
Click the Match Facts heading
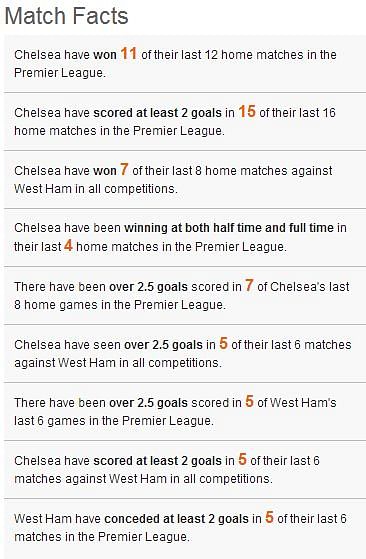point(66,16)
